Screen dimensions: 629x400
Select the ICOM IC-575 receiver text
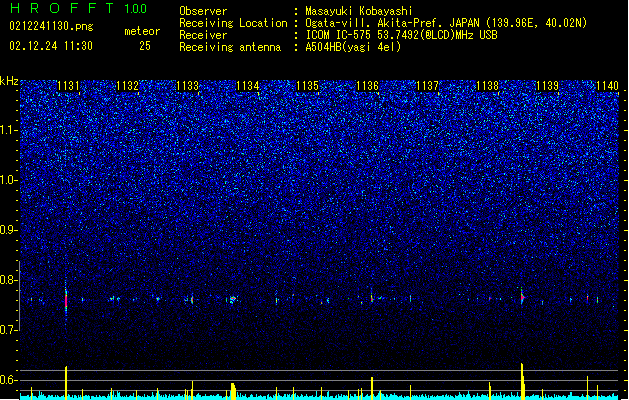401,35
